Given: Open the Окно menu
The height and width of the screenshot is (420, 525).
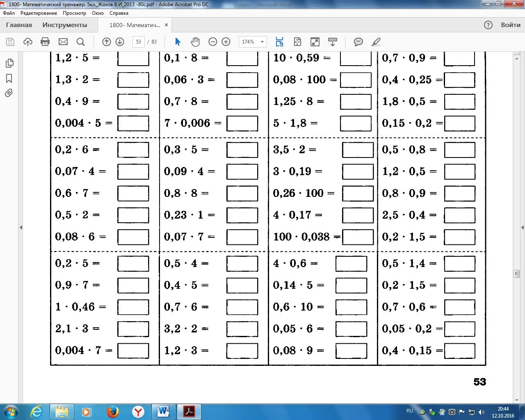Looking at the screenshot, I should point(98,13).
